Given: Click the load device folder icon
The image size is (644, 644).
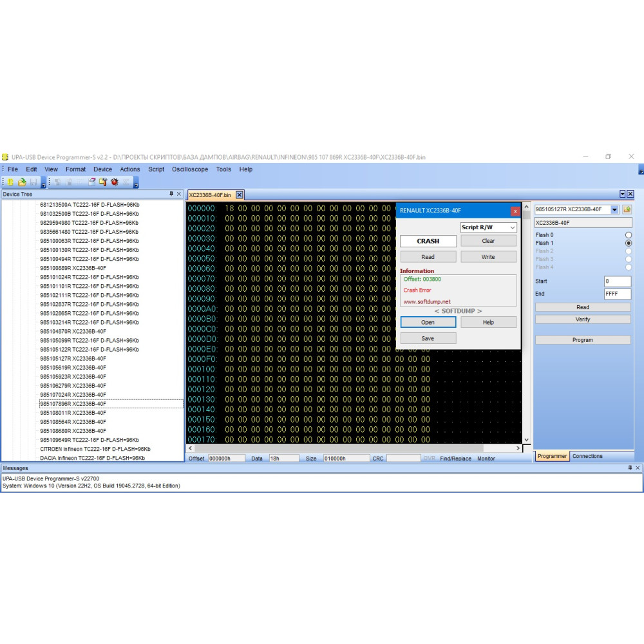Looking at the screenshot, I should [x=627, y=209].
